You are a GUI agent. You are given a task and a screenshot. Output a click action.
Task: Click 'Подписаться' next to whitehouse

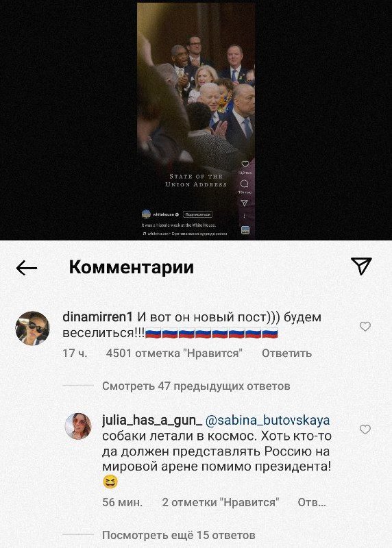point(197,214)
